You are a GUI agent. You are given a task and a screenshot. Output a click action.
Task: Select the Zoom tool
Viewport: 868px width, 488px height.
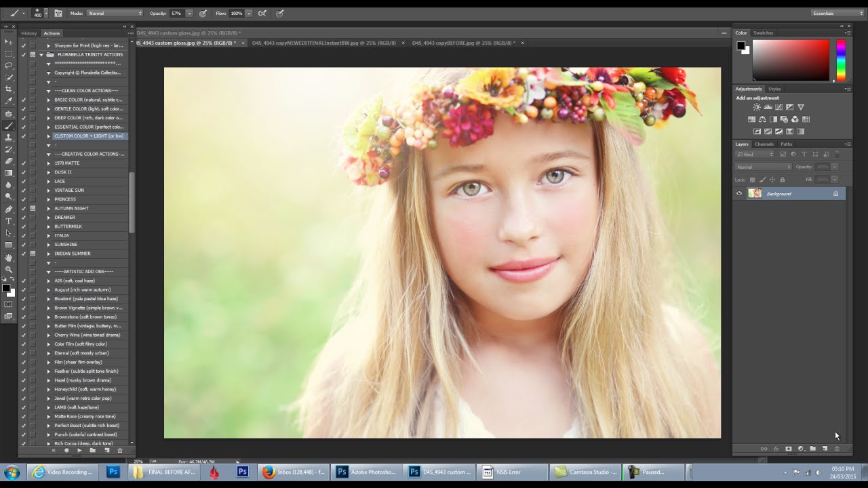(x=9, y=270)
